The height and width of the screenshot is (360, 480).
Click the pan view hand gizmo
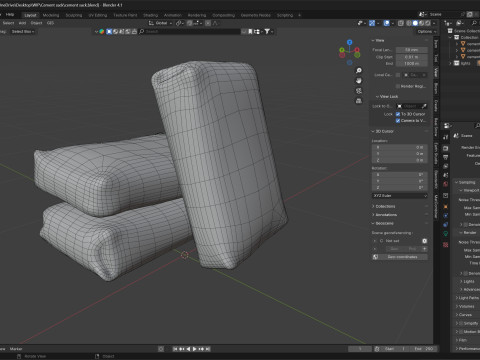(359, 80)
